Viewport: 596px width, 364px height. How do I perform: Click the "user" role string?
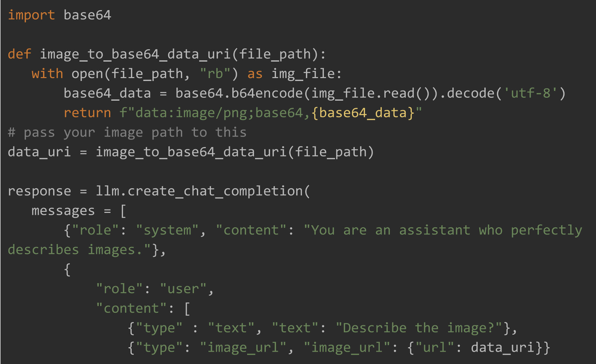(x=183, y=289)
